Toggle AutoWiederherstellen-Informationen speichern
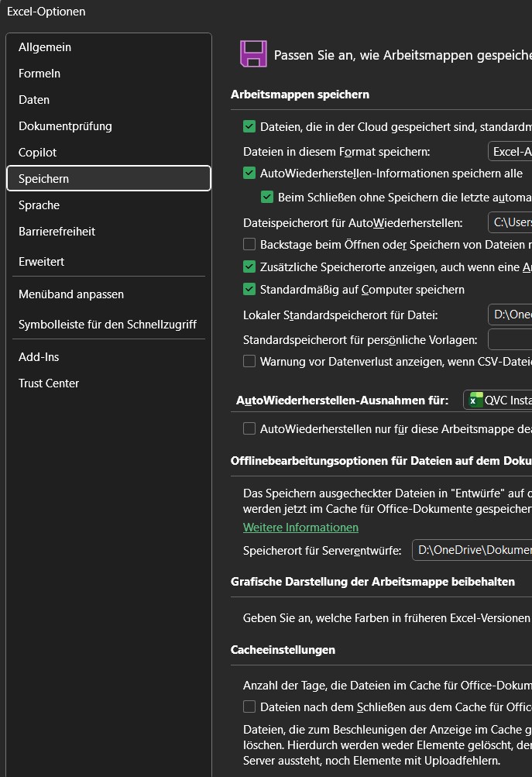Image resolution: width=532 pixels, height=777 pixels. (x=249, y=174)
